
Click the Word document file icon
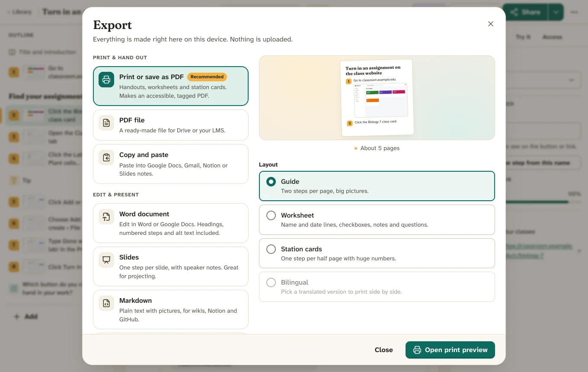click(106, 217)
